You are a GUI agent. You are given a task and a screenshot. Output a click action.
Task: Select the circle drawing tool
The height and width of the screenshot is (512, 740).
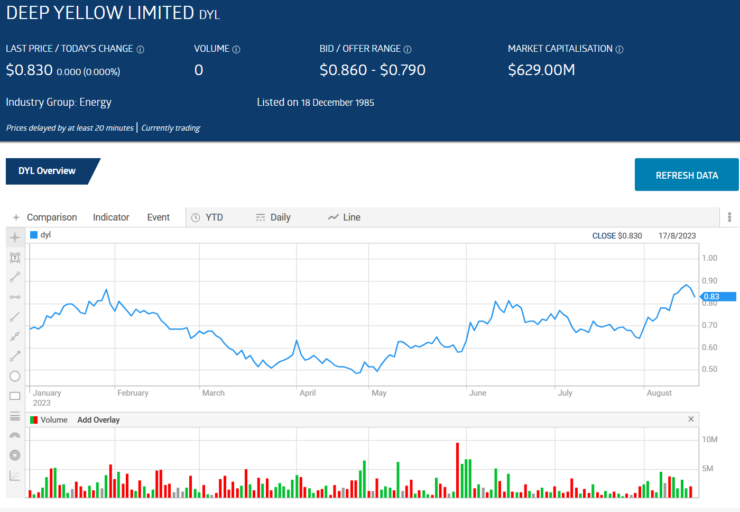tap(15, 376)
